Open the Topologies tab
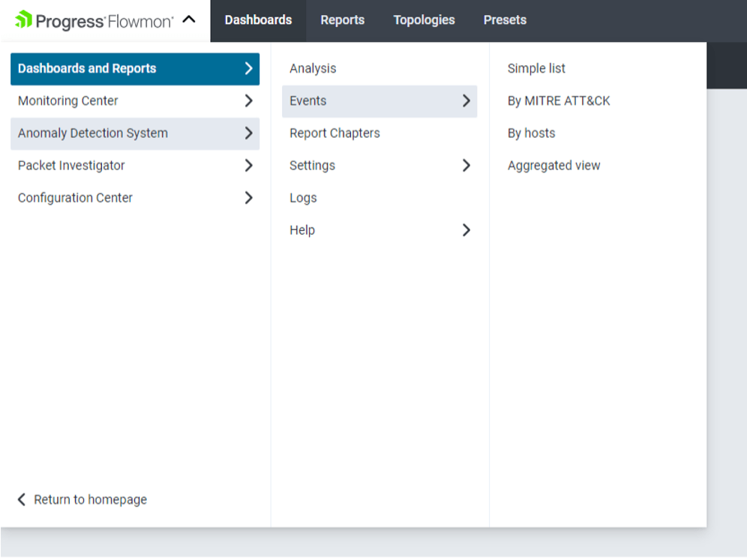 point(424,20)
